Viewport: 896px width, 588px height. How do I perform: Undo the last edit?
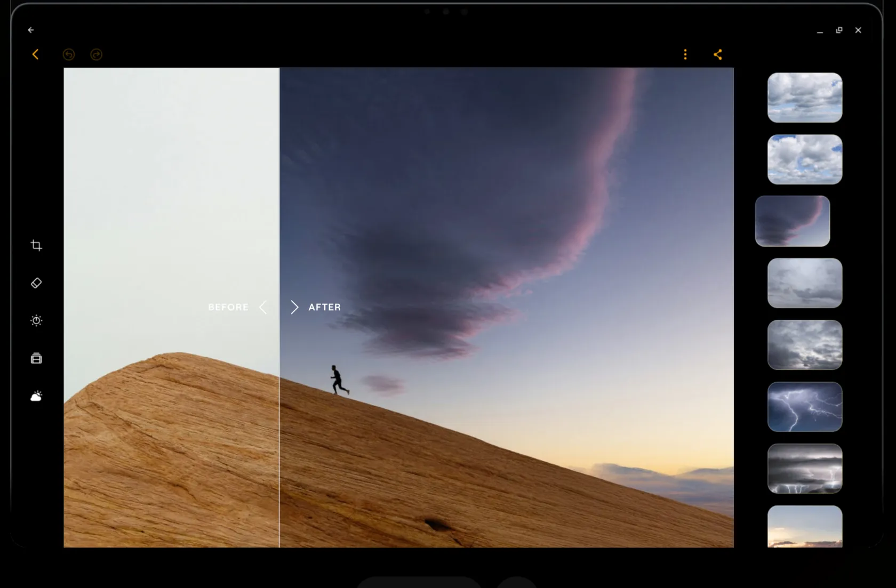(68, 54)
